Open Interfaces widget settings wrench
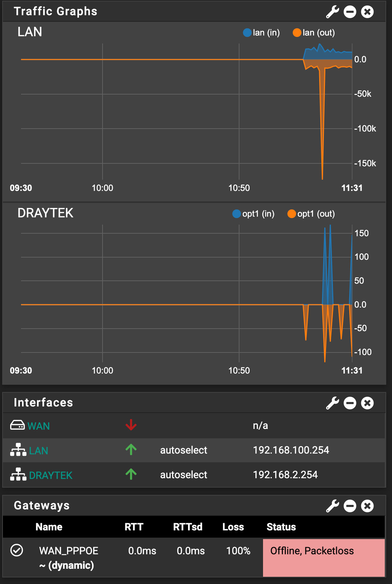The width and height of the screenshot is (392, 584). (x=333, y=403)
